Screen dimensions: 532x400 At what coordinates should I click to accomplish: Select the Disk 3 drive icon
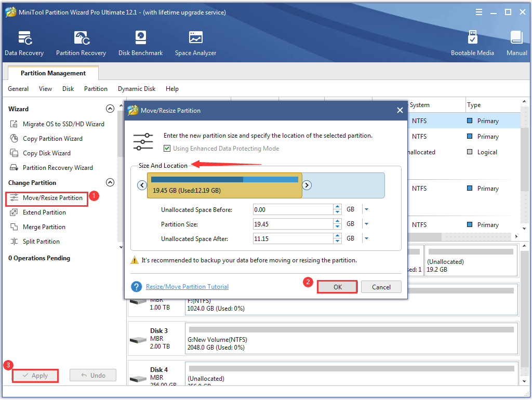pos(138,340)
